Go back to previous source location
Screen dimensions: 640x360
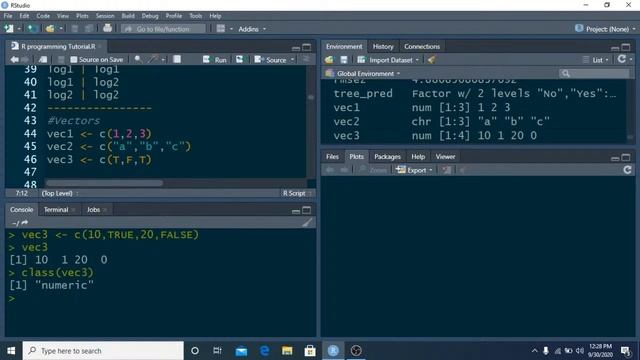click(x=14, y=60)
